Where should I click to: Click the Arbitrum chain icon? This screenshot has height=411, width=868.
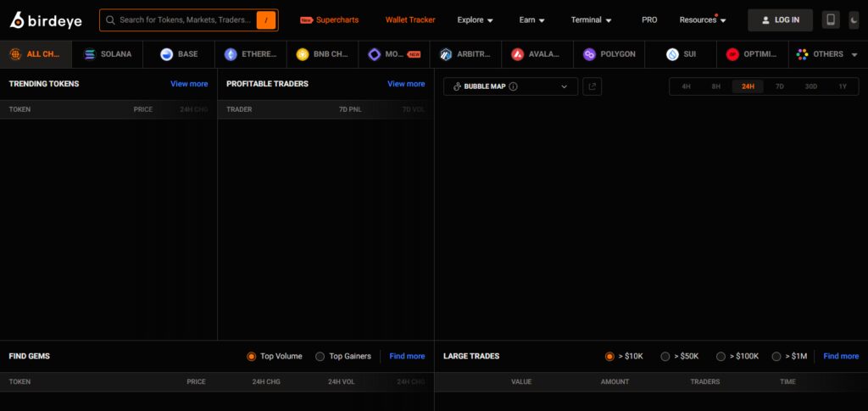tap(446, 54)
